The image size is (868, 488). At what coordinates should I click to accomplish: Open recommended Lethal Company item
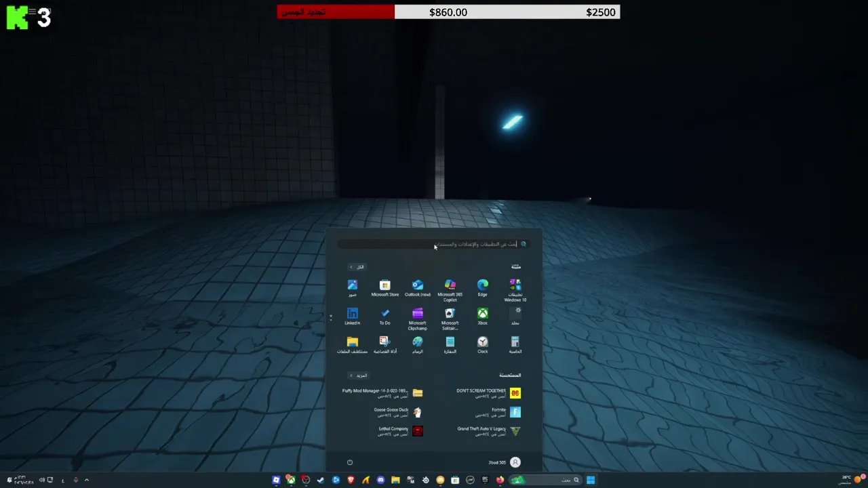(401, 431)
